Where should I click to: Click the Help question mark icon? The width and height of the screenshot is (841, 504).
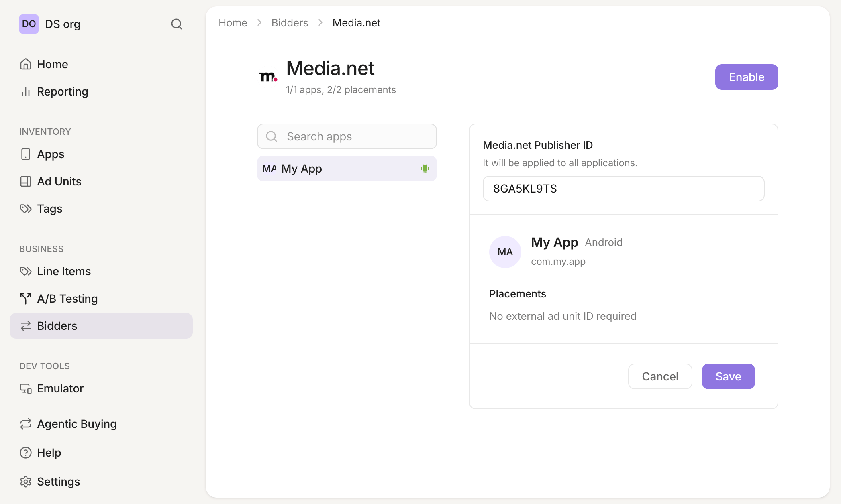coord(26,453)
